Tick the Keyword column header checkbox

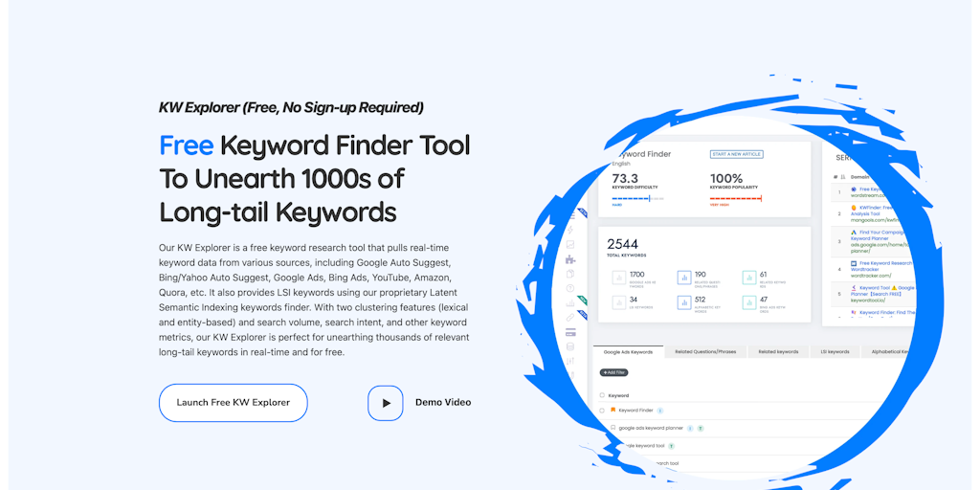pyautogui.click(x=602, y=395)
